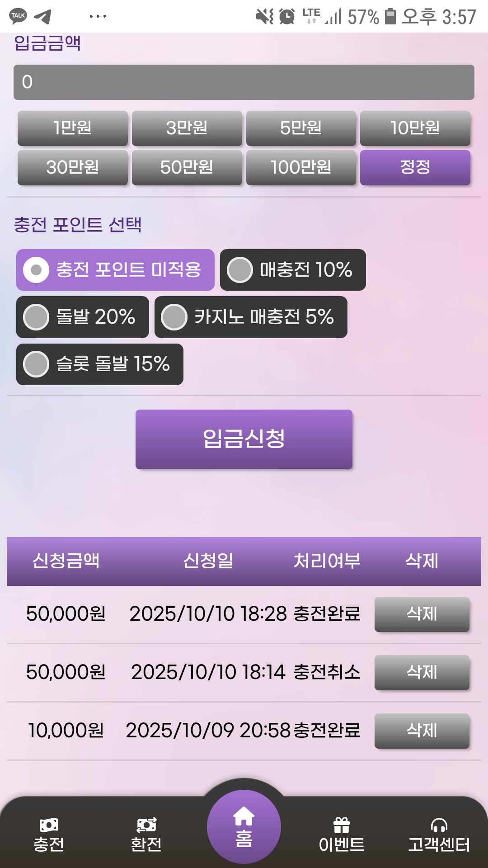Add 1만원 to the deposit amount
This screenshot has height=868, width=488.
click(73, 128)
